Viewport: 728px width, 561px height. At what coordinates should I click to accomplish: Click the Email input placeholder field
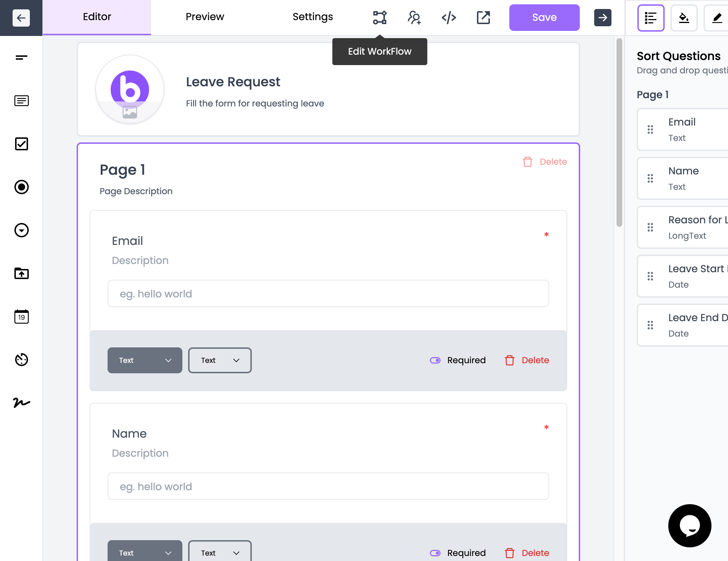click(328, 293)
